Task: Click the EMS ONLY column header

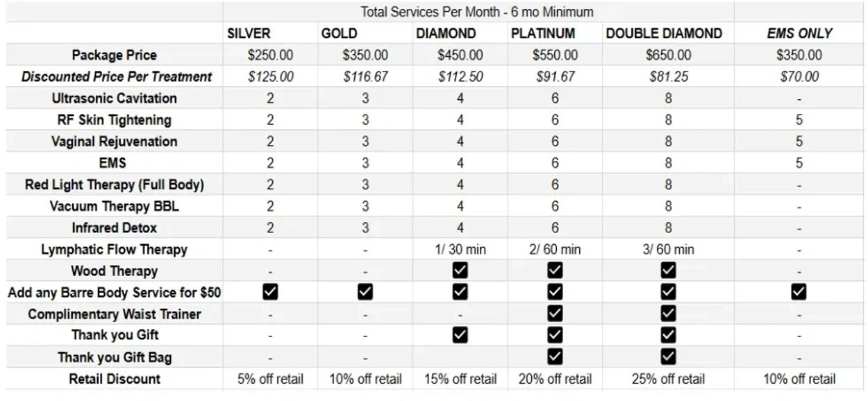Action: pyautogui.click(x=799, y=33)
